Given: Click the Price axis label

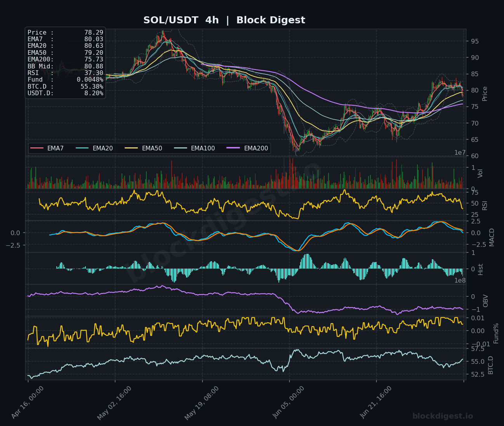Looking at the screenshot, I should pyautogui.click(x=485, y=94).
